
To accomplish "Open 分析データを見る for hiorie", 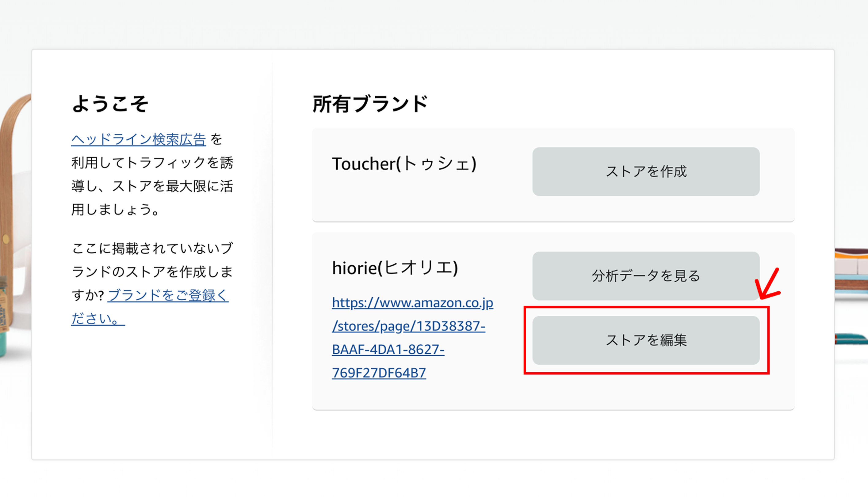I will coord(646,276).
